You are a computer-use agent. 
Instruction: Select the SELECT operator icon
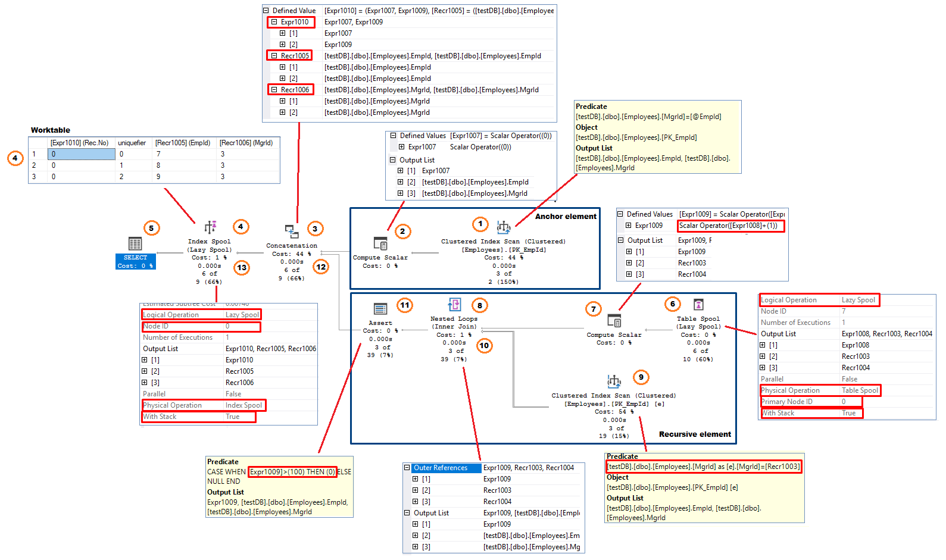click(135, 243)
